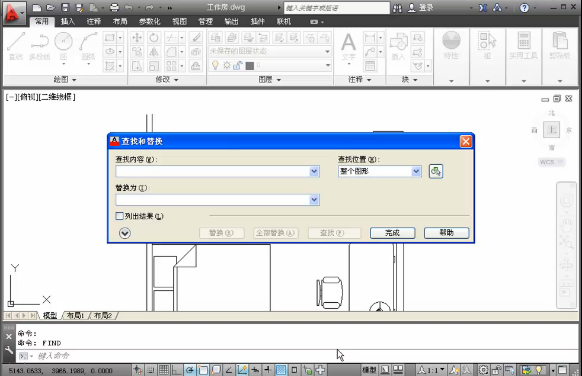Toggle Grid display in status bar
The image size is (582, 376).
164,370
